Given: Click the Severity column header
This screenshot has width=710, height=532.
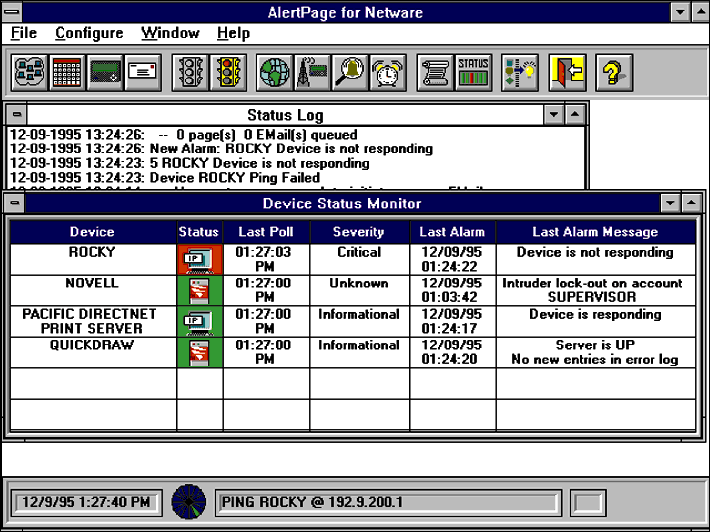Looking at the screenshot, I should pyautogui.click(x=360, y=232).
